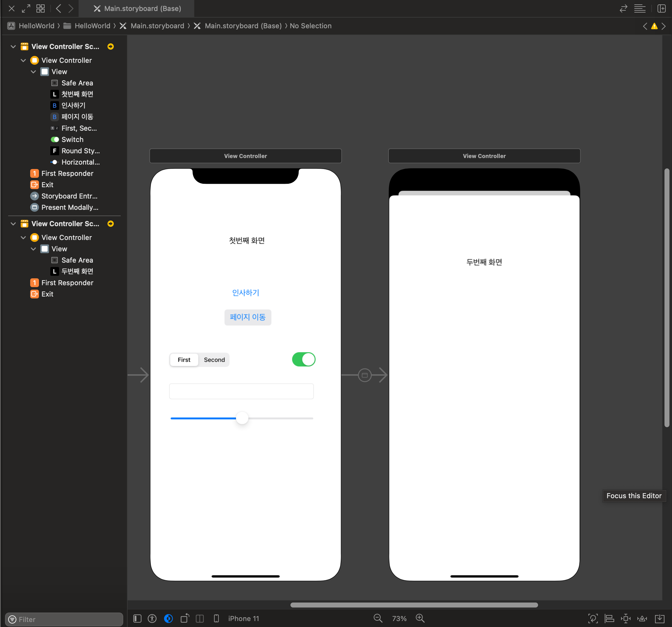Image resolution: width=672 pixels, height=627 pixels.
Task: Collapse the first View Controller Scene
Action: [13, 46]
